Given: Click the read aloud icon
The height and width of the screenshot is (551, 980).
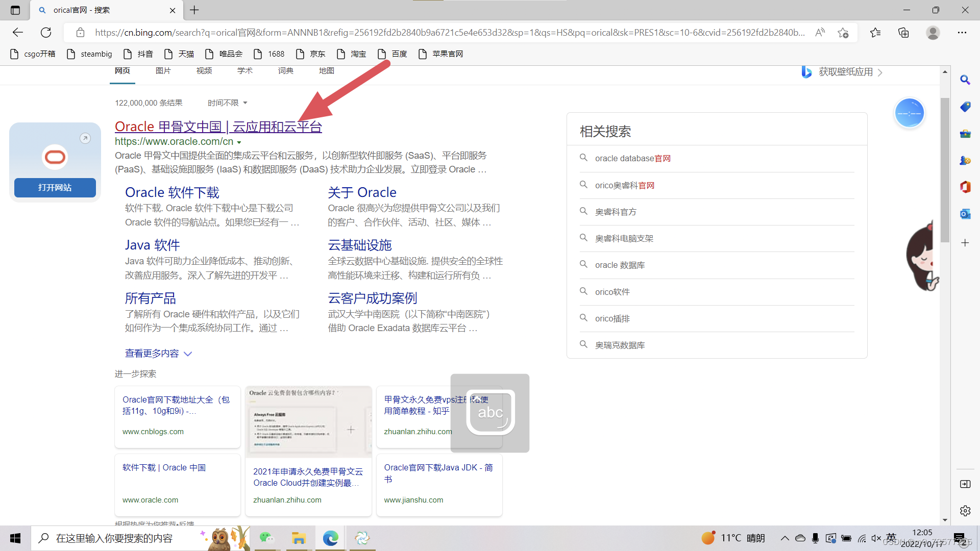Looking at the screenshot, I should tap(820, 33).
